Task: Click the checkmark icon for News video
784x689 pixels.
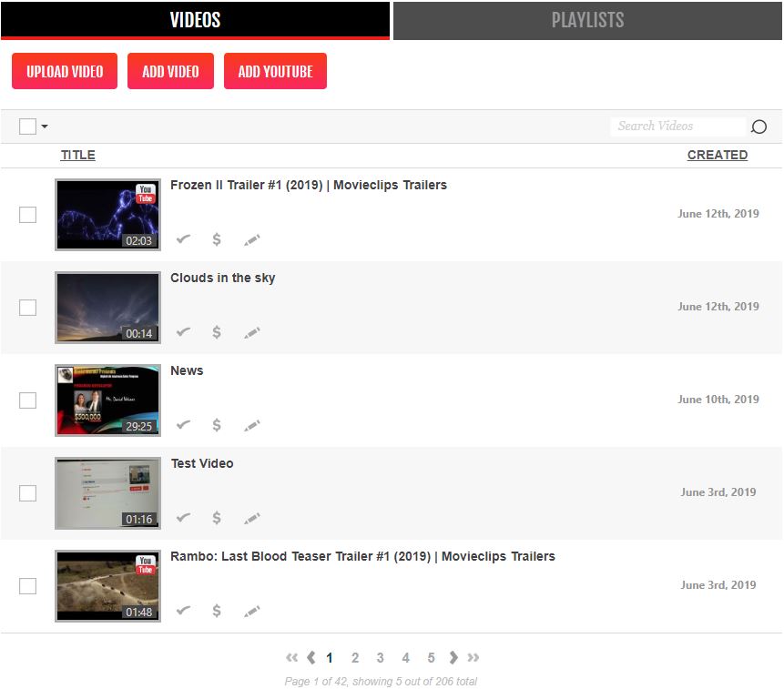Action: [x=183, y=425]
